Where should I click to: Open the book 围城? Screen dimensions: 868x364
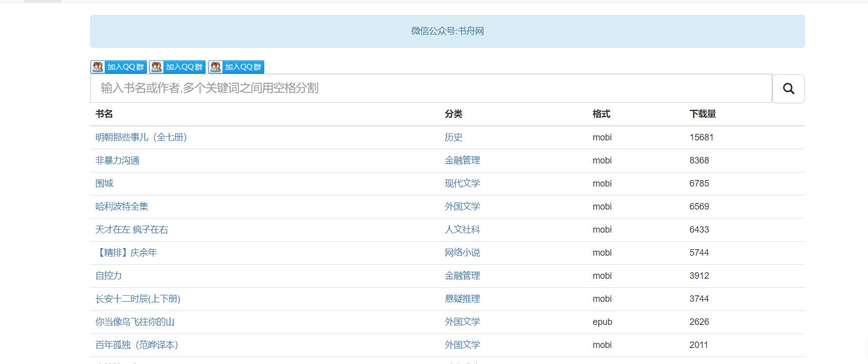click(x=104, y=184)
